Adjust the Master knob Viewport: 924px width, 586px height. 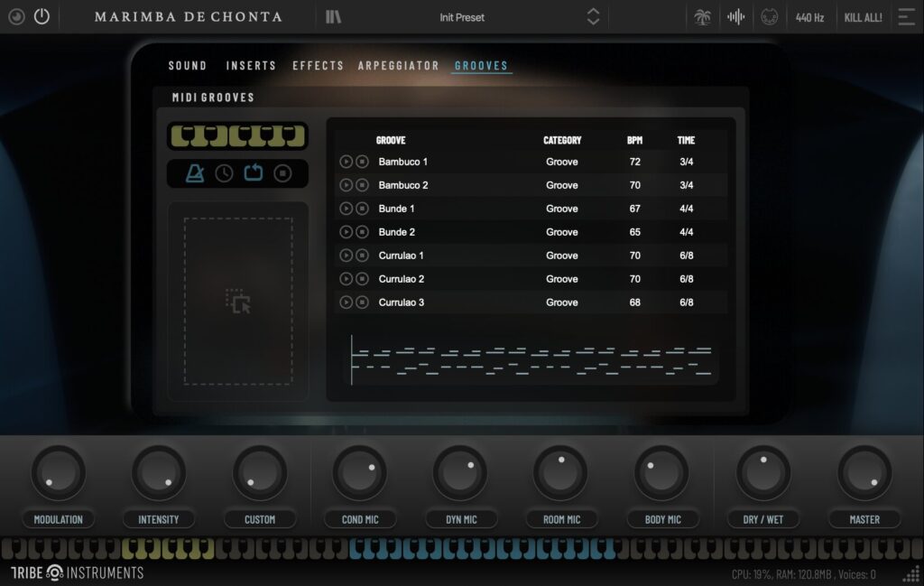(864, 473)
